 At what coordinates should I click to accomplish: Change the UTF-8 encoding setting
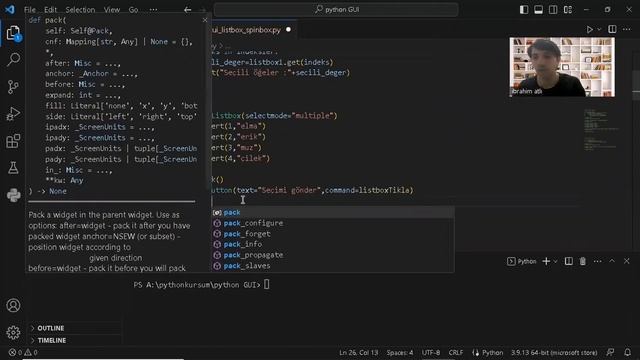(431, 353)
